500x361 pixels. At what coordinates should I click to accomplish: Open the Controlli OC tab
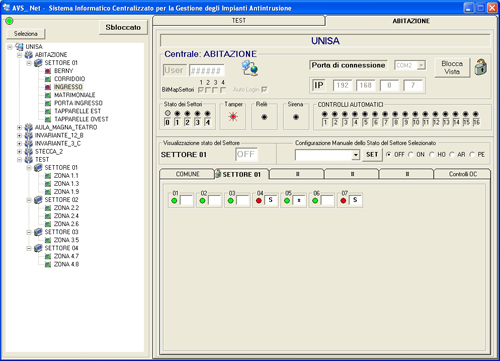(x=462, y=174)
